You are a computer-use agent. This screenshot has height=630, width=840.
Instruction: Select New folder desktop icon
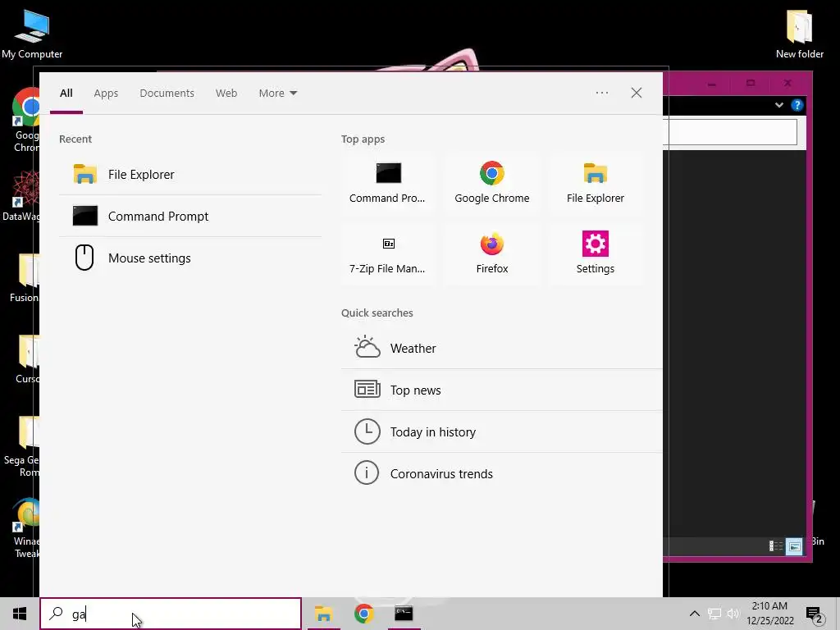tap(799, 33)
